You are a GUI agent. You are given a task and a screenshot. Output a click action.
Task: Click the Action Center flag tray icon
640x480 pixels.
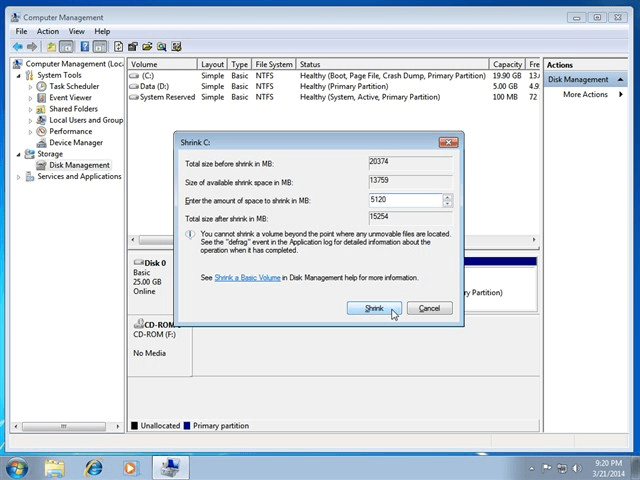click(547, 468)
